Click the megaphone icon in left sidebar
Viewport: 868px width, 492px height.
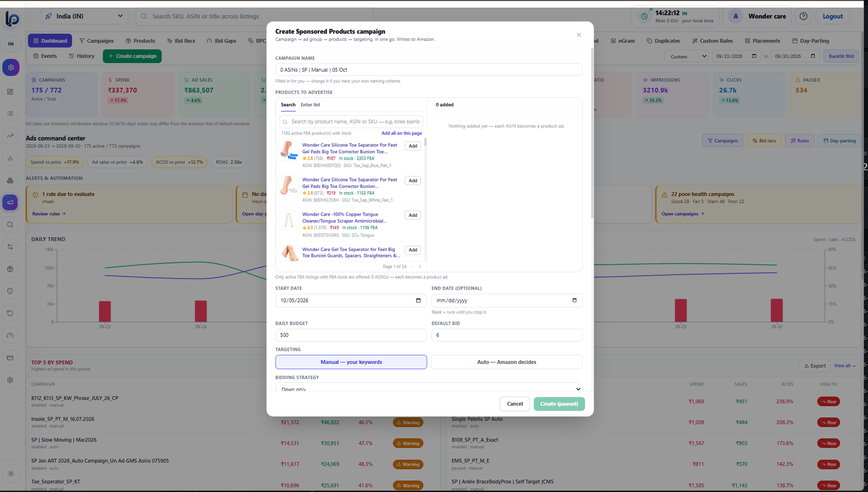coord(10,203)
